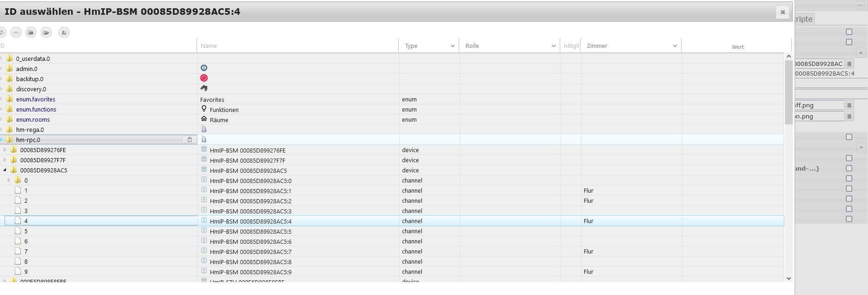Click the file icon of channel 7
This screenshot has width=868, height=295.
coord(18,251)
